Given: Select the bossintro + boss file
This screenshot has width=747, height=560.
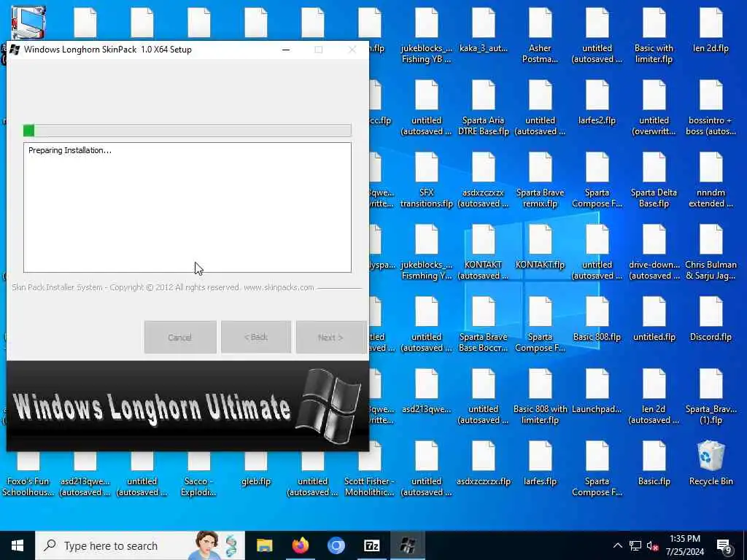Looking at the screenshot, I should pos(711,108).
